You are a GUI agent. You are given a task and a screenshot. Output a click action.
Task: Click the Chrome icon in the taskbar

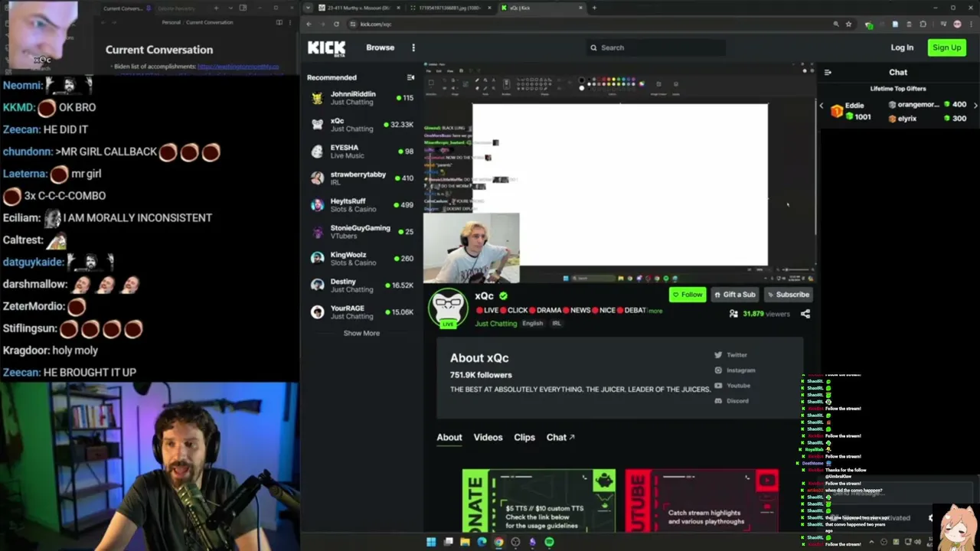(x=498, y=542)
